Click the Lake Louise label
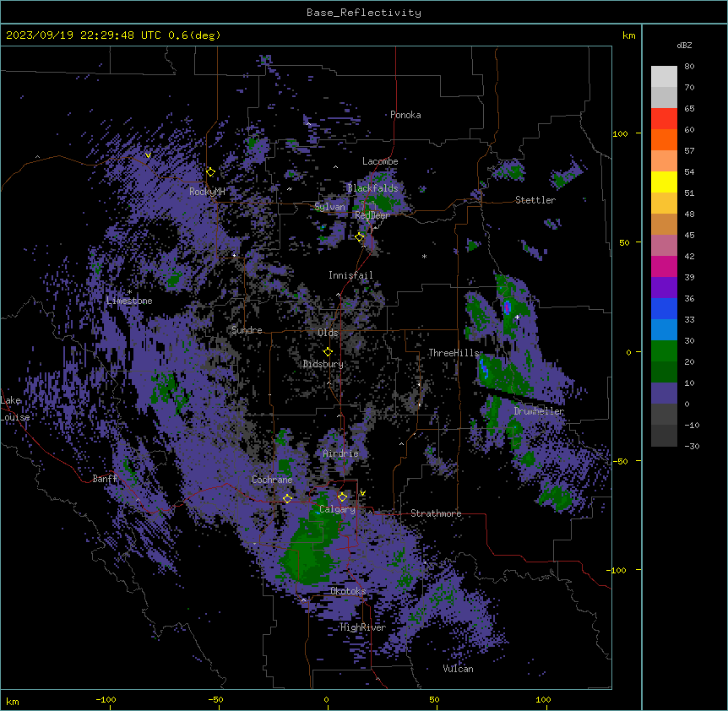This screenshot has width=728, height=711. pos(15,409)
